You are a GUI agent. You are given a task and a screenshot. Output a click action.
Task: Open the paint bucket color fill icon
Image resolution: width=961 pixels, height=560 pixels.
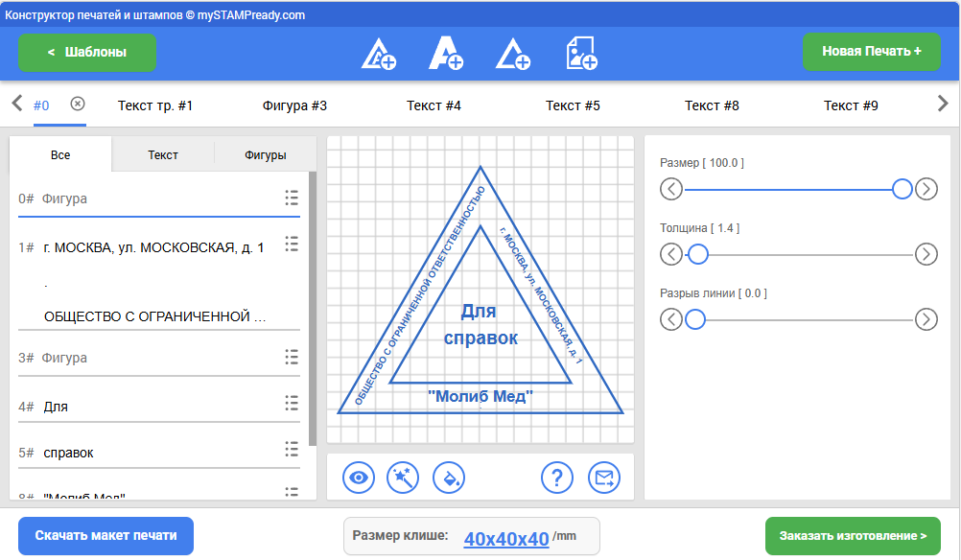(449, 478)
